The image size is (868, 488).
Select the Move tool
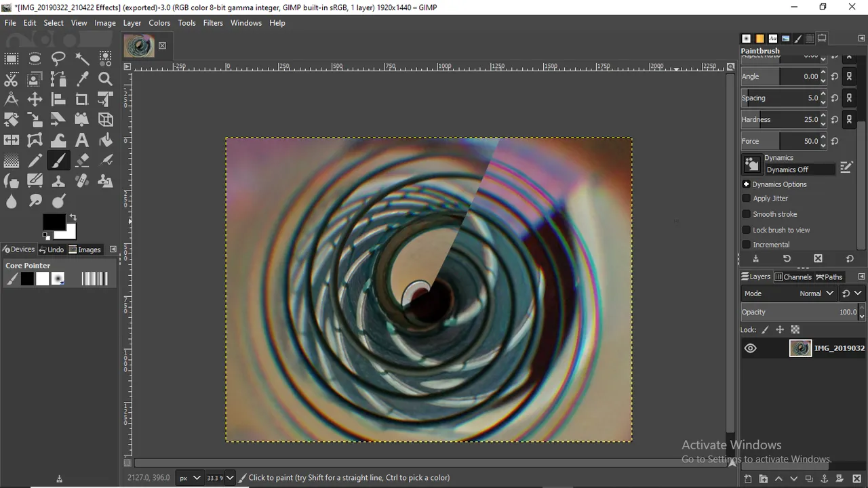(35, 100)
